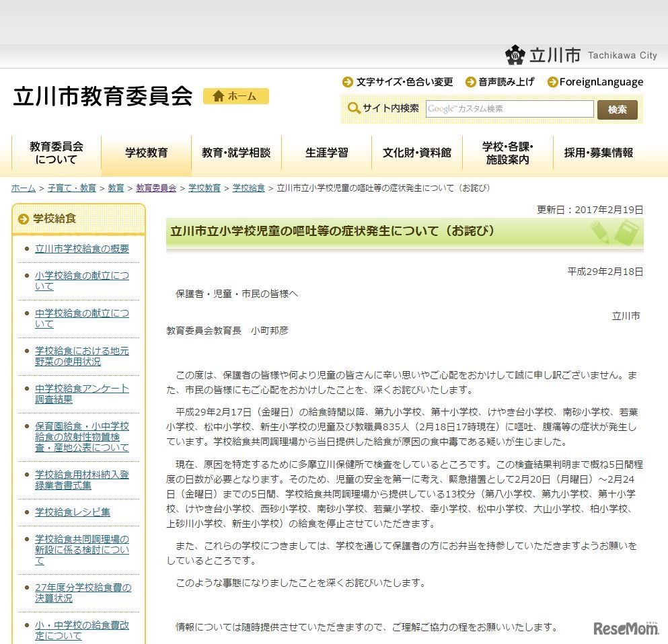This screenshot has width=668, height=644.
Task: Click arrow icon beside 音声読み上げ
Action: point(470,82)
